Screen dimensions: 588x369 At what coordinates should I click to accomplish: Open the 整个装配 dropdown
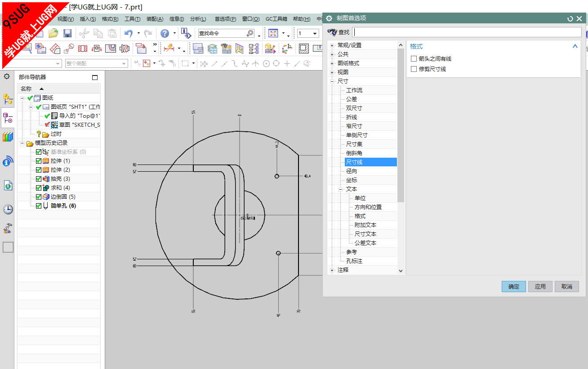(97, 63)
